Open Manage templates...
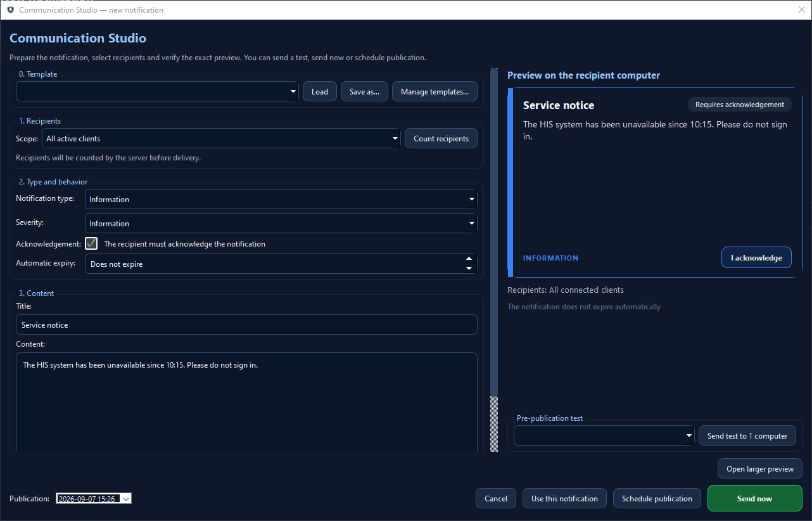This screenshot has height=521, width=812. point(435,91)
